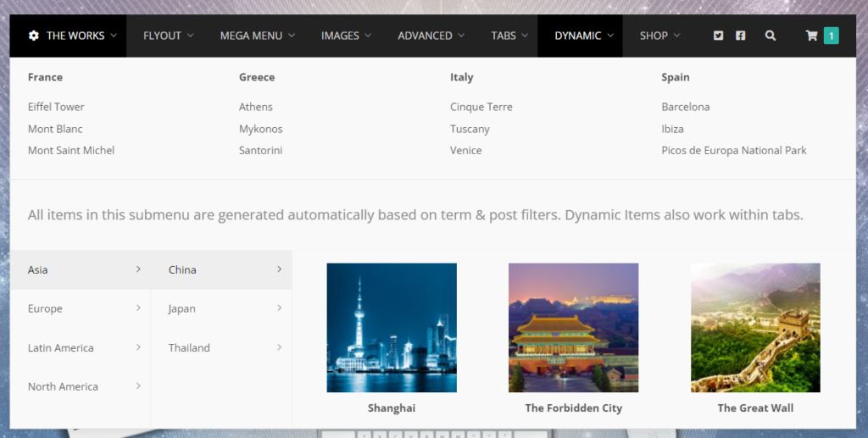Expand the arrow in the Thailand row
Viewport: 868px width, 438px height.
280,347
